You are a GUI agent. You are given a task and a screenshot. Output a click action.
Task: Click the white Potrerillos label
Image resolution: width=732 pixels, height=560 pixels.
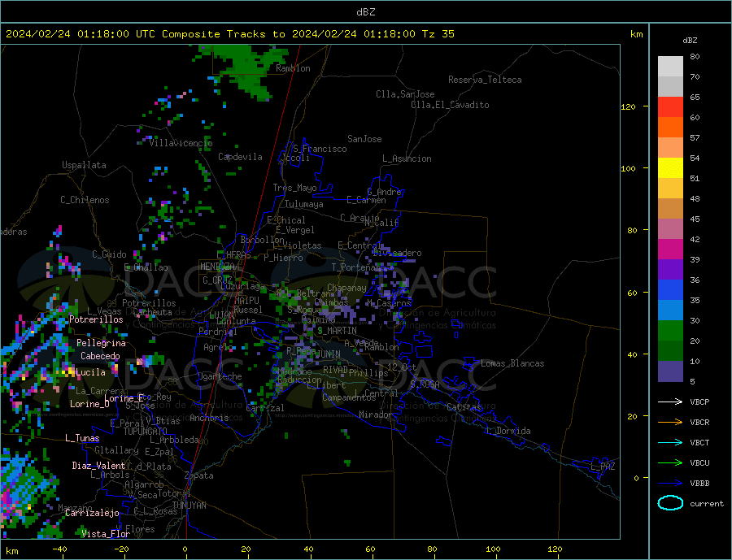(x=96, y=319)
